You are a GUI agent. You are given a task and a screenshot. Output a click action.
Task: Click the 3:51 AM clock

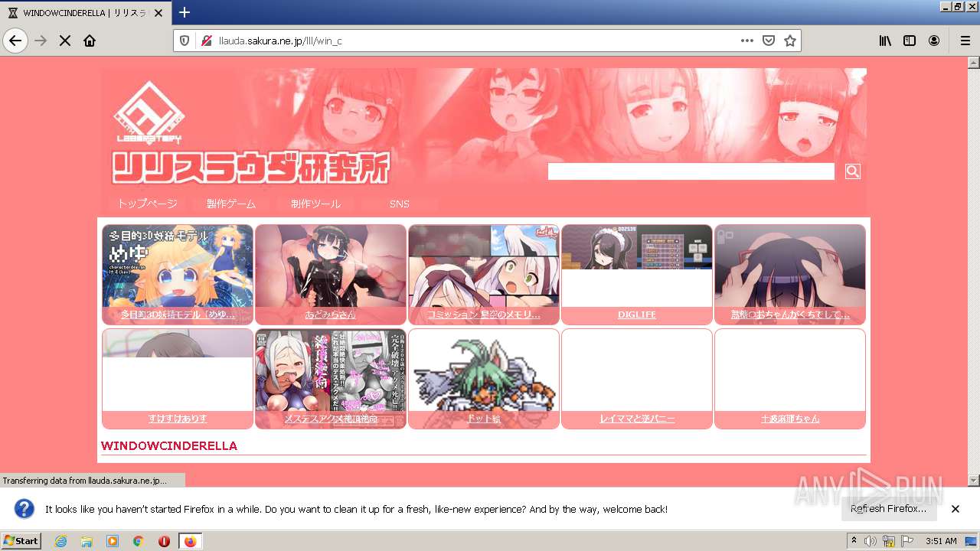click(941, 541)
